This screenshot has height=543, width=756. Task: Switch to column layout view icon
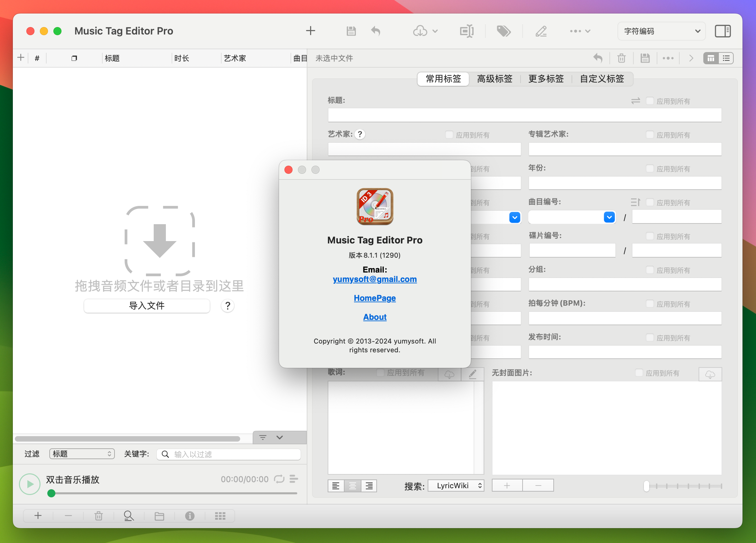[x=711, y=58]
